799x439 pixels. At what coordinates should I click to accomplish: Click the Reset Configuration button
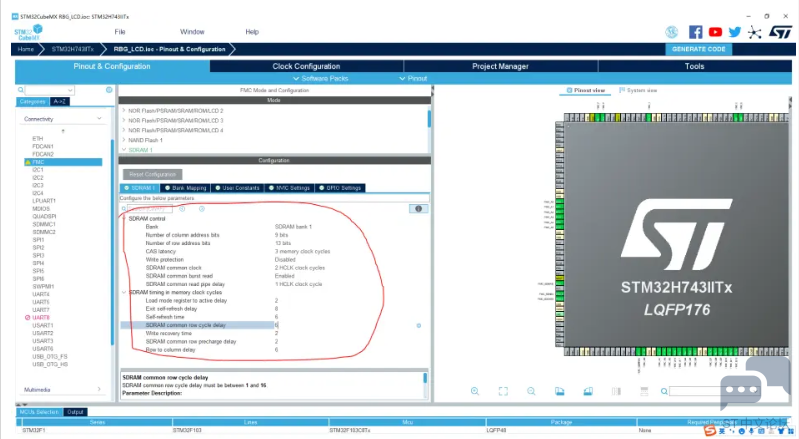pyautogui.click(x=152, y=174)
